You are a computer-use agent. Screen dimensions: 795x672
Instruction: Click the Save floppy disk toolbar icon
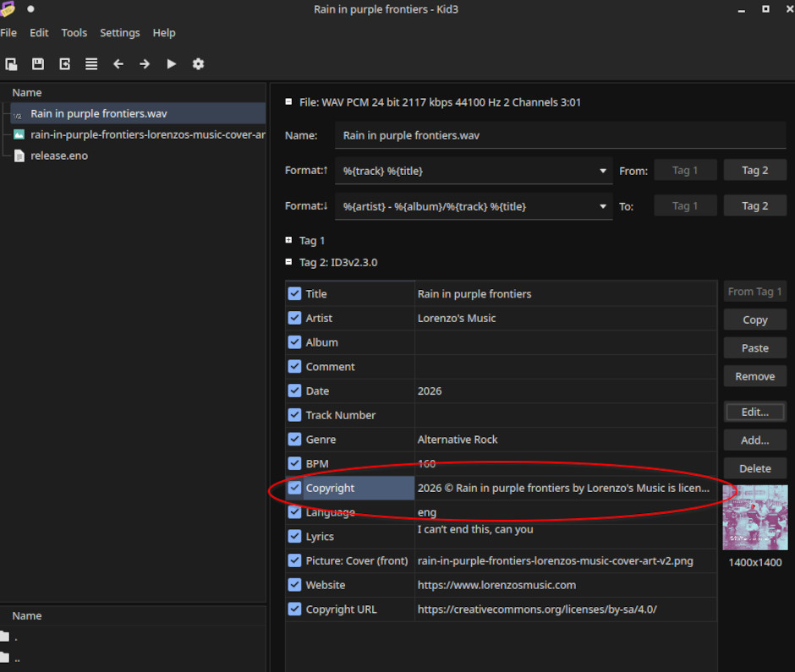[x=38, y=64]
